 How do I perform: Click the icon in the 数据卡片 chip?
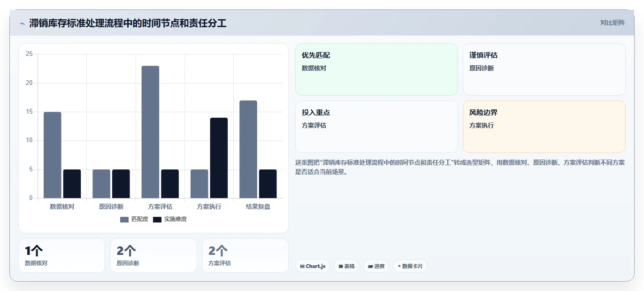point(399,266)
